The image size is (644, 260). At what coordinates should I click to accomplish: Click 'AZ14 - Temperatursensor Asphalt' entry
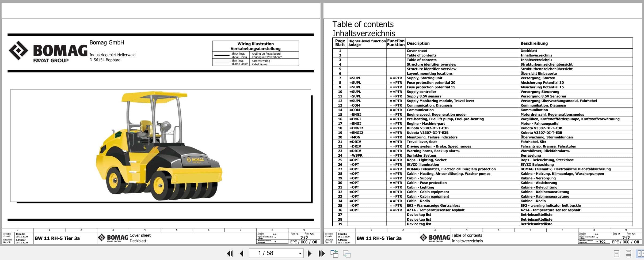coord(436,210)
